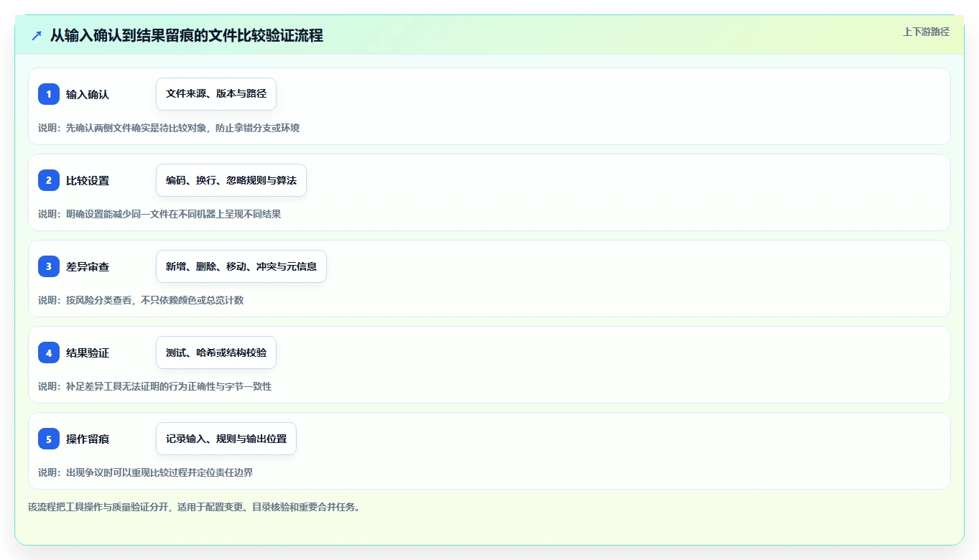This screenshot has height=560, width=979.
Task: Open the 记录输入、规则与输出位置 chip
Action: 226,439
